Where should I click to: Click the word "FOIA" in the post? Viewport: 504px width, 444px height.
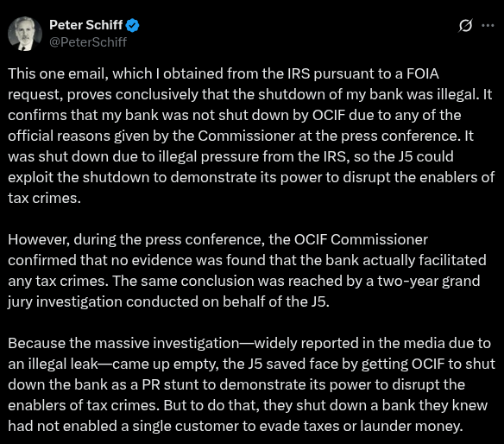[x=423, y=73]
